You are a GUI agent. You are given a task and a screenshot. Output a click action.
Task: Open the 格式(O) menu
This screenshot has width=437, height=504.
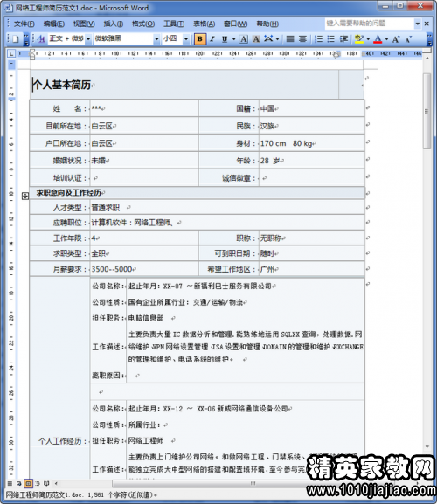143,24
